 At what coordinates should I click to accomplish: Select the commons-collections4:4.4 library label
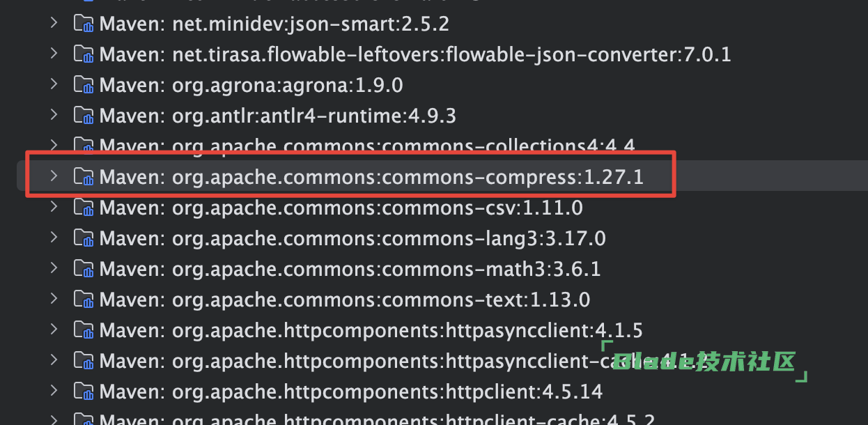[367, 146]
